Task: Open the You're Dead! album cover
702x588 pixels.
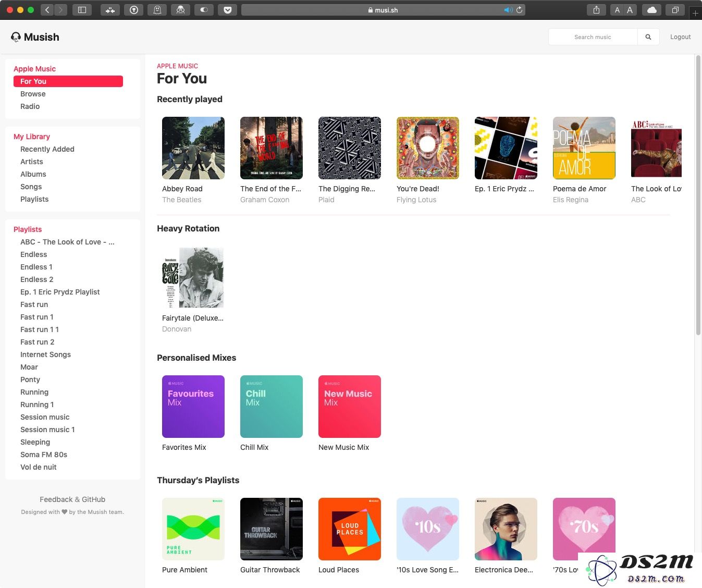Action: click(428, 148)
